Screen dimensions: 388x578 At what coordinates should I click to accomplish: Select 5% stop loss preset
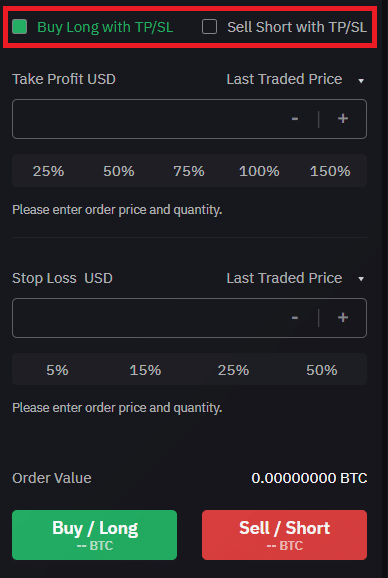[x=57, y=370]
